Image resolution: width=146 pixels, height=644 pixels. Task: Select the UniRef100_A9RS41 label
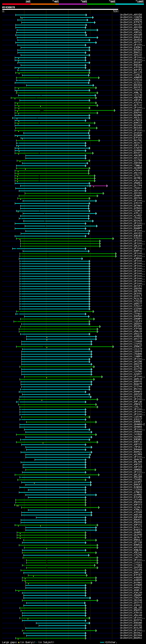click(131, 32)
